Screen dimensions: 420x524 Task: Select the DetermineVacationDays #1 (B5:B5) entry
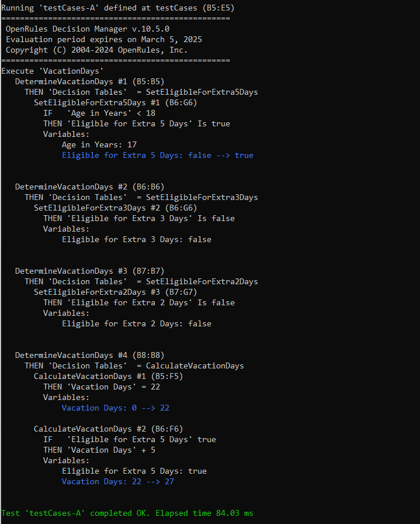(90, 81)
